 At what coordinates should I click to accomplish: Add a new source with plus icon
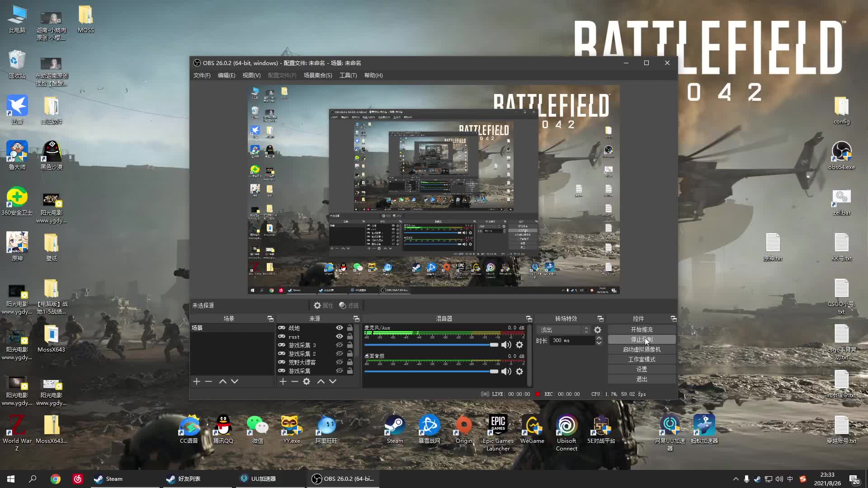(x=283, y=381)
